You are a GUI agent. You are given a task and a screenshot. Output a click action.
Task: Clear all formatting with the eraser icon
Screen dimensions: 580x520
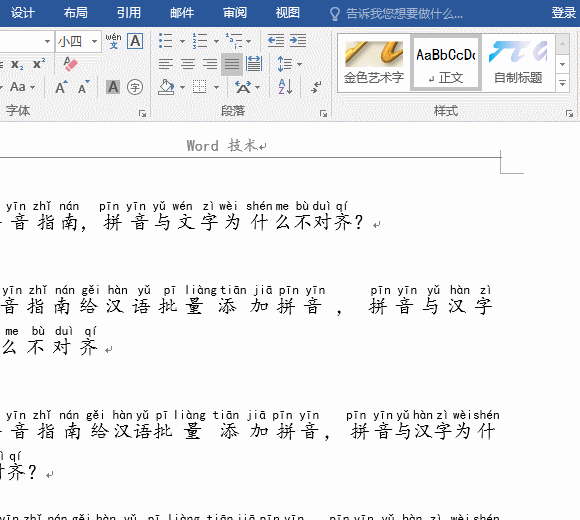[70, 64]
